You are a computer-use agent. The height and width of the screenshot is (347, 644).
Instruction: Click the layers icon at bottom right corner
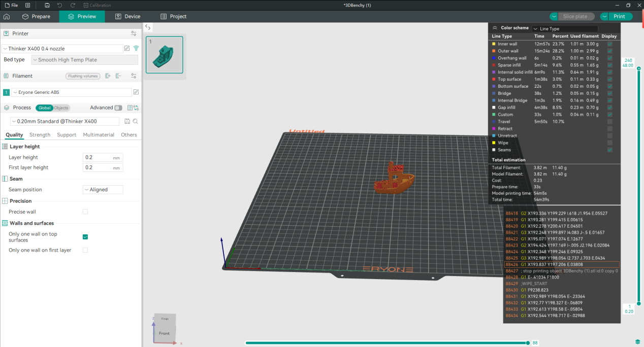click(637, 341)
